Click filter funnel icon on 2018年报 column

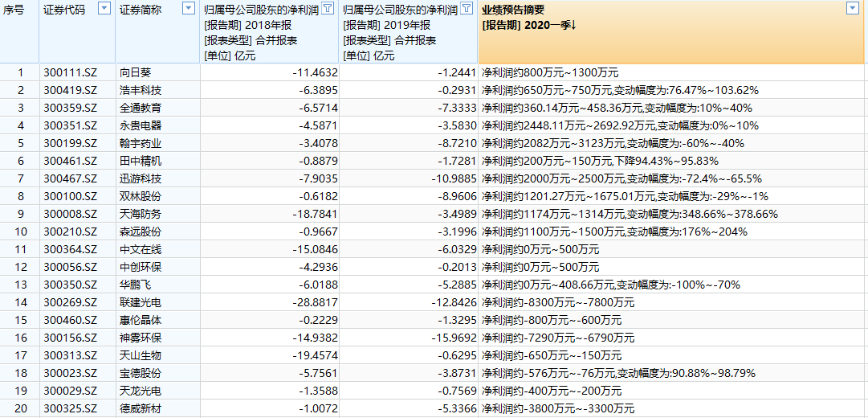(328, 8)
